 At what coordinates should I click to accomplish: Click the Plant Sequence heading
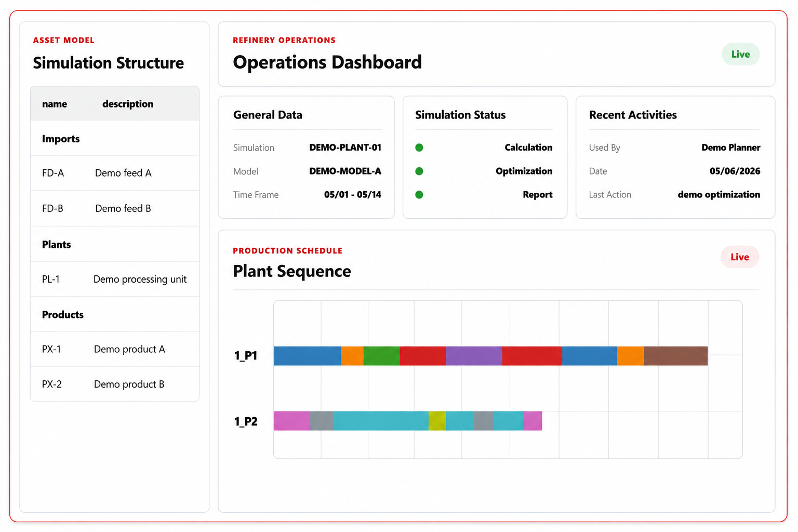coord(292,271)
